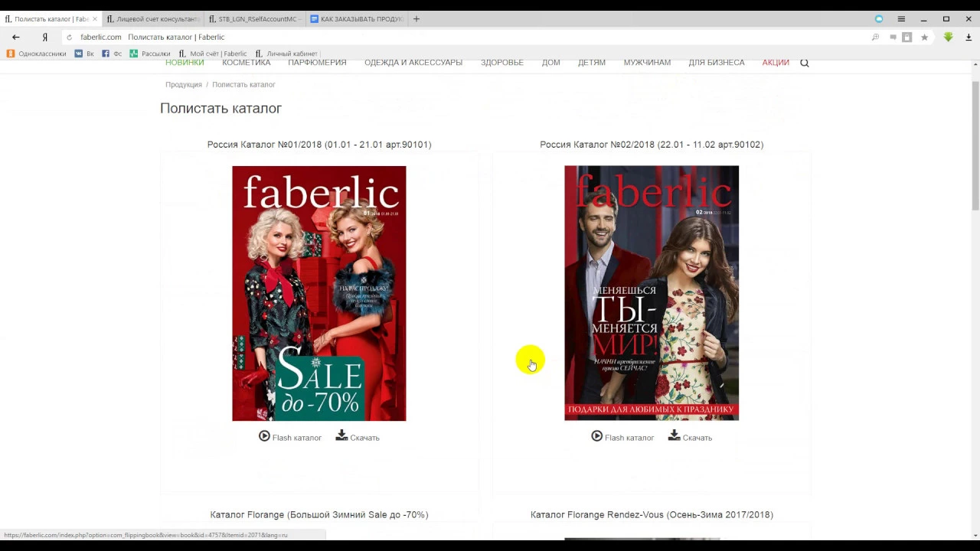Open the ЗДОРОВЬЕ menu item
Viewport: 980px width, 551px height.
[x=502, y=63]
